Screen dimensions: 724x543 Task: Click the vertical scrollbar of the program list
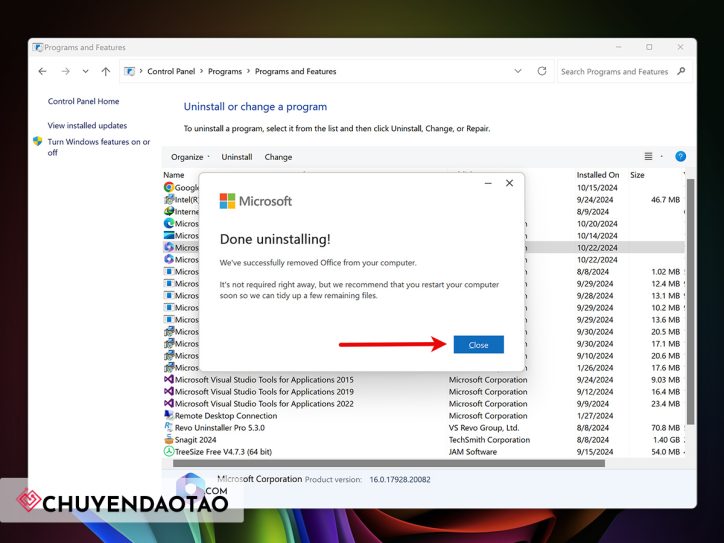(x=690, y=302)
